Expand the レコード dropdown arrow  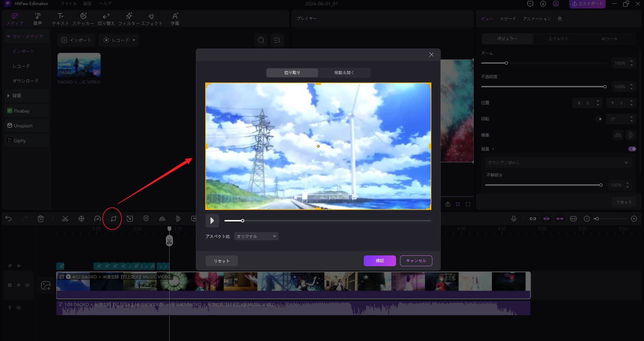[134, 40]
